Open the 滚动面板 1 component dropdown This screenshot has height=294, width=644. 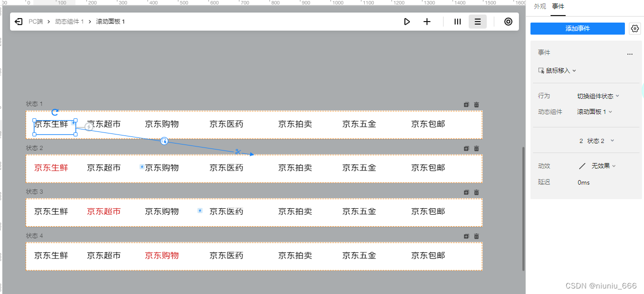(595, 112)
